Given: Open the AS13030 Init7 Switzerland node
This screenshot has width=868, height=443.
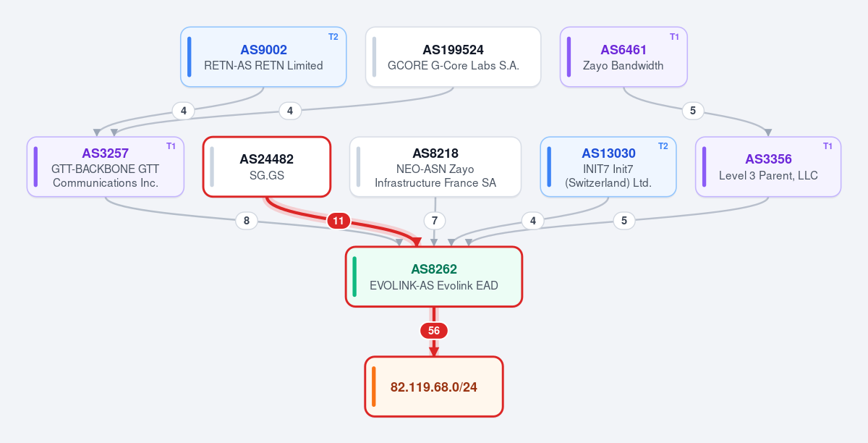Looking at the screenshot, I should [608, 166].
